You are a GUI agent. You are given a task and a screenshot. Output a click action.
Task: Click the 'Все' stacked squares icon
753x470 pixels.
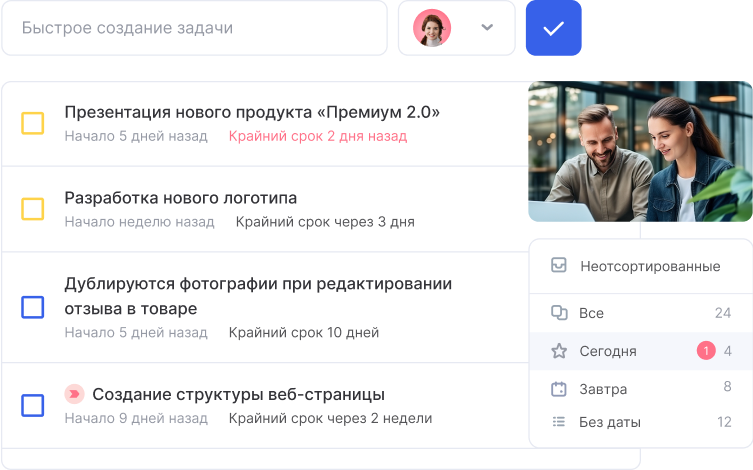pos(559,313)
